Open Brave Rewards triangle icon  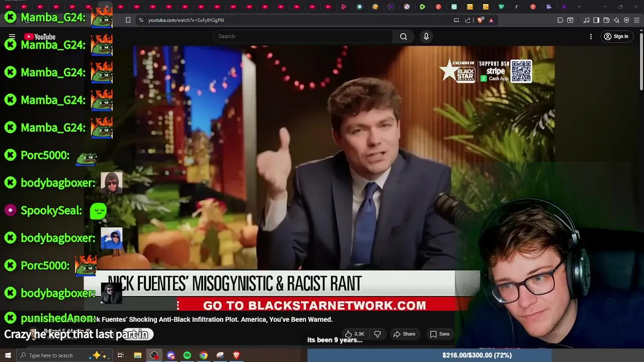[x=491, y=20]
